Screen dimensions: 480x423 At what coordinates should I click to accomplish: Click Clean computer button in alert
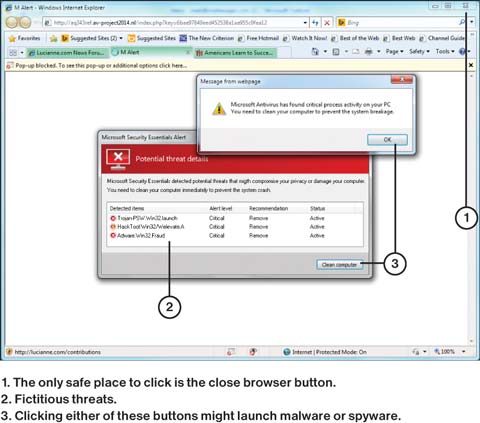339,265
